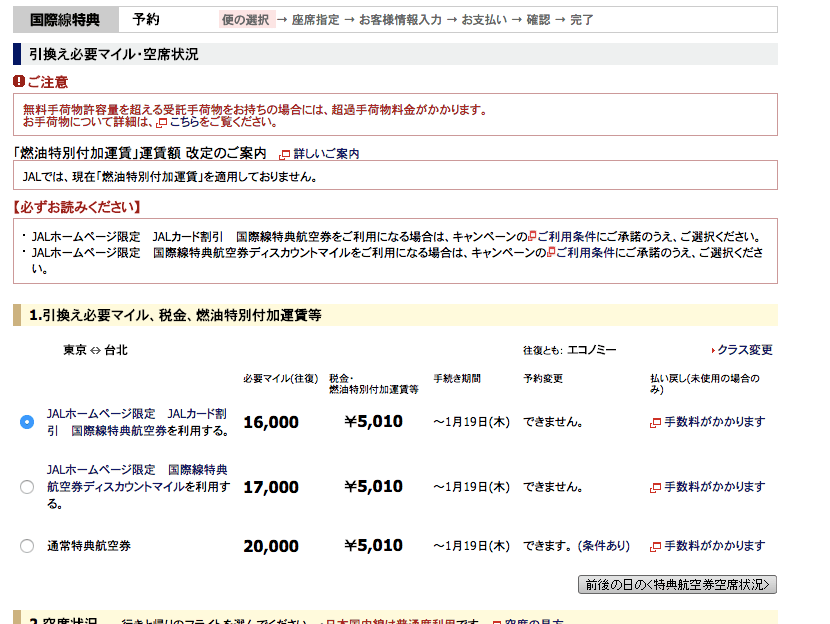Click 座席指定 step in progress bar

[x=315, y=20]
